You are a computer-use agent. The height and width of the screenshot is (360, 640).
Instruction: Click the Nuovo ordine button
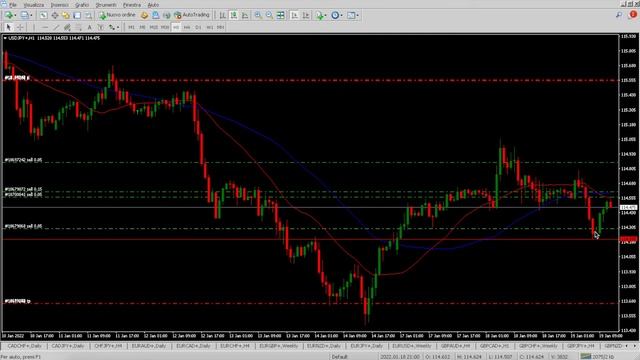pyautogui.click(x=117, y=15)
